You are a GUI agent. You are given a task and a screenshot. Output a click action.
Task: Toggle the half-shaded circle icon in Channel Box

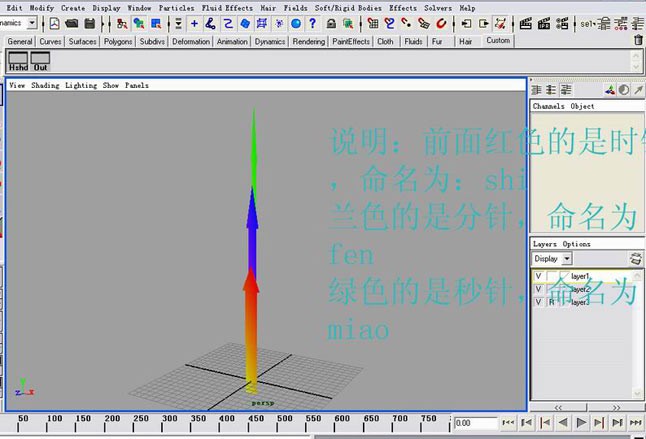click(624, 89)
